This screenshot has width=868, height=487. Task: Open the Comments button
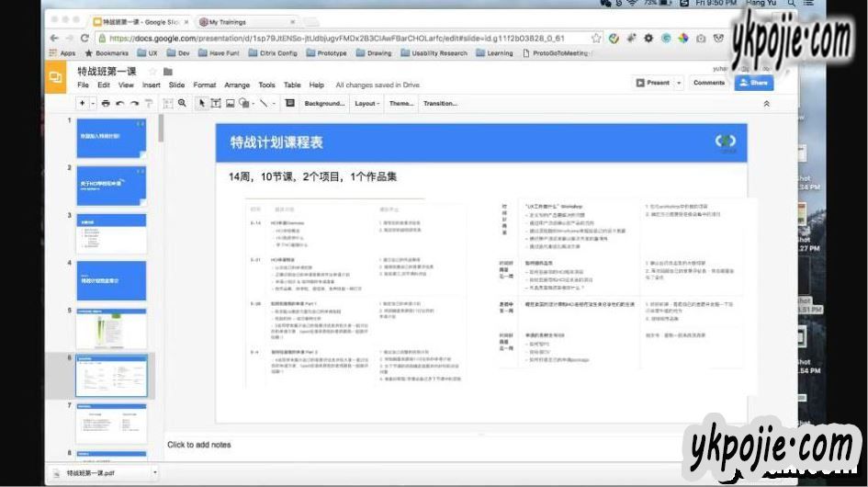(x=708, y=83)
